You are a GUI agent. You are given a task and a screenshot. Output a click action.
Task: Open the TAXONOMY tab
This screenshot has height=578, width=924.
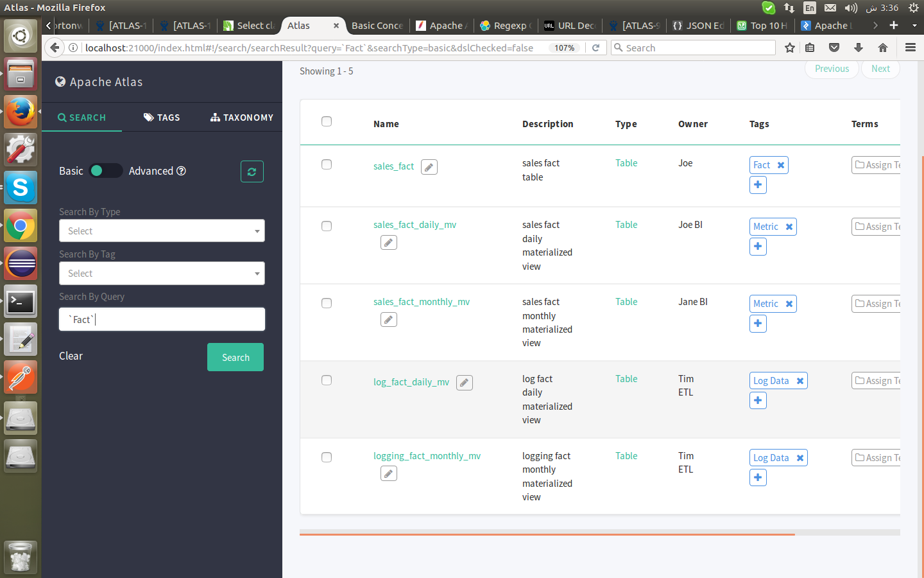(x=242, y=118)
